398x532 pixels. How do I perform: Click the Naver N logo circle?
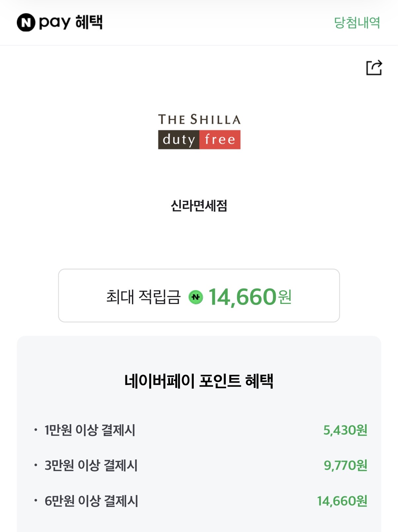(x=26, y=22)
